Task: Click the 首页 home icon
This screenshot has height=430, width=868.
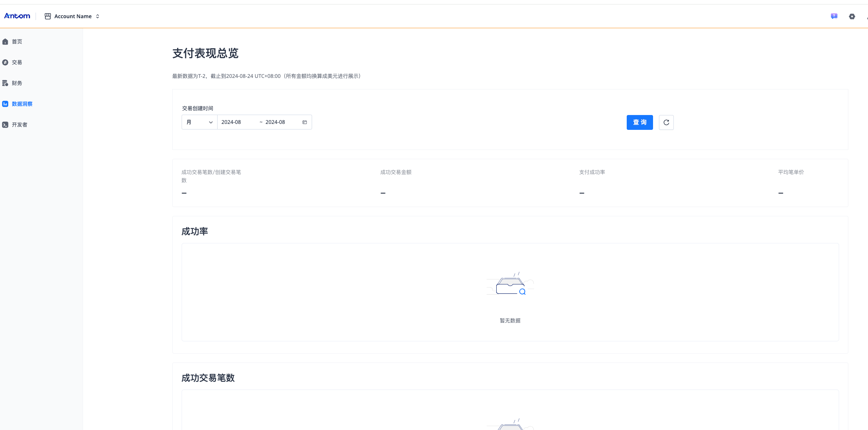Action: coord(5,42)
